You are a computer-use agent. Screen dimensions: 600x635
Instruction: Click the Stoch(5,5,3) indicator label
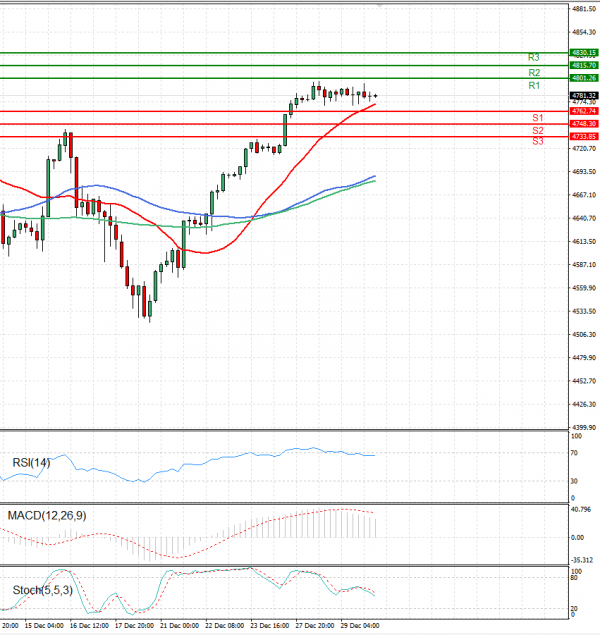42,591
